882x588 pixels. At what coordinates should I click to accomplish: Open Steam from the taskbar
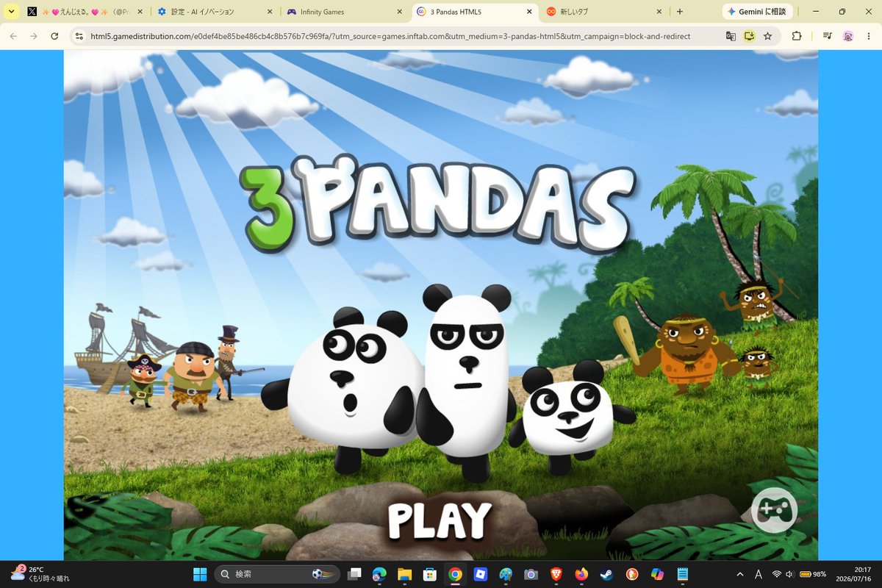pyautogui.click(x=606, y=574)
